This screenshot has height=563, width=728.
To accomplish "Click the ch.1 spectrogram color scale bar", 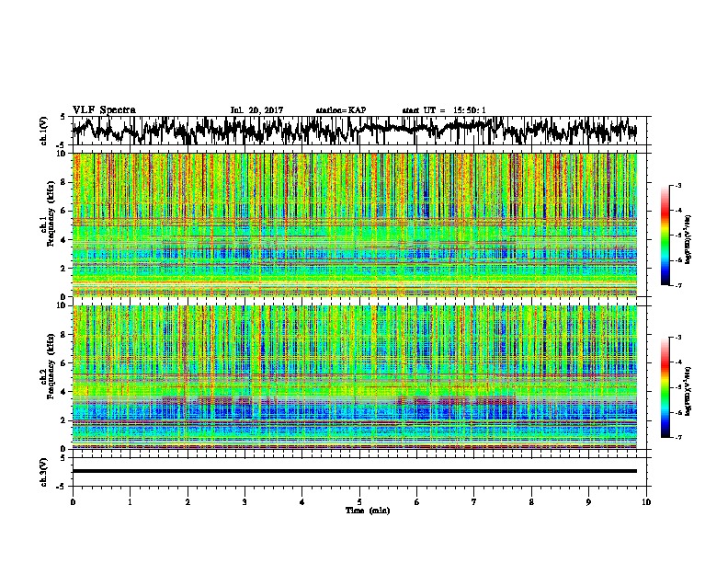I will (x=665, y=236).
